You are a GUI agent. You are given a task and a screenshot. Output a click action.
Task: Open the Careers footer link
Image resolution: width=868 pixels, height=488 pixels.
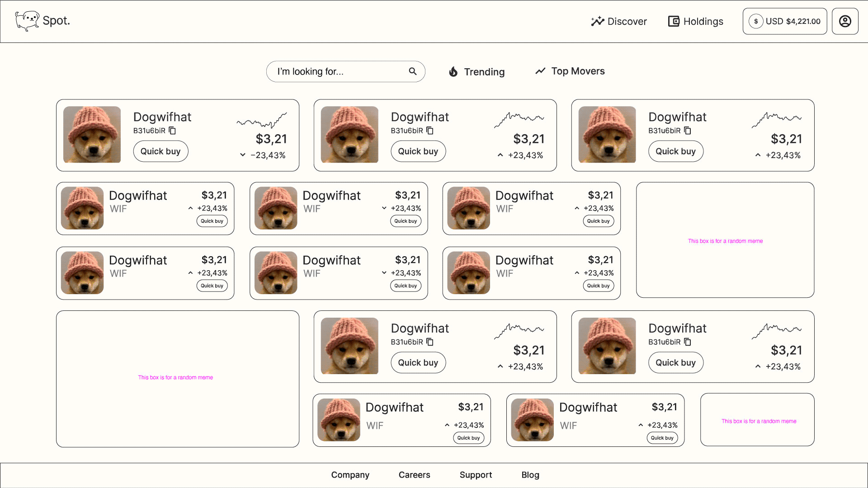coord(414,475)
